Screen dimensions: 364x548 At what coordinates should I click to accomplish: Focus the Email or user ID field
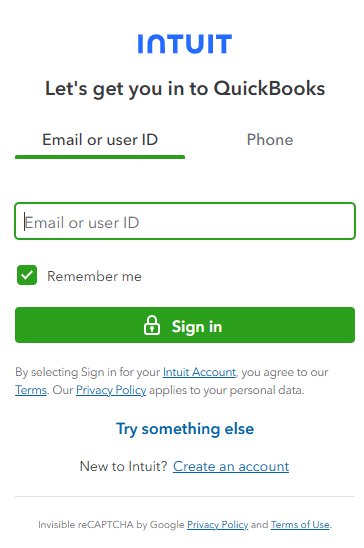coord(185,221)
